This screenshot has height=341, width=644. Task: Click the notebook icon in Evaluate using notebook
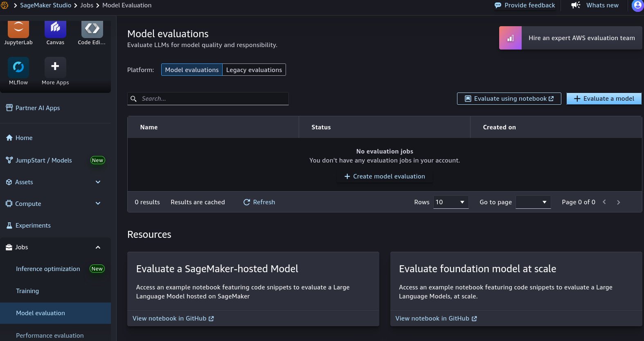(x=468, y=99)
